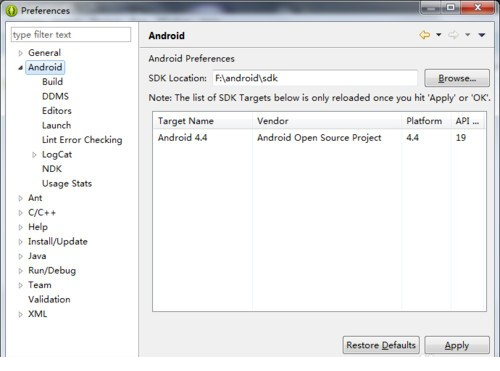Screen dimensions: 500x371
Task: Click the Preferences window title icon
Action: coord(11,11)
